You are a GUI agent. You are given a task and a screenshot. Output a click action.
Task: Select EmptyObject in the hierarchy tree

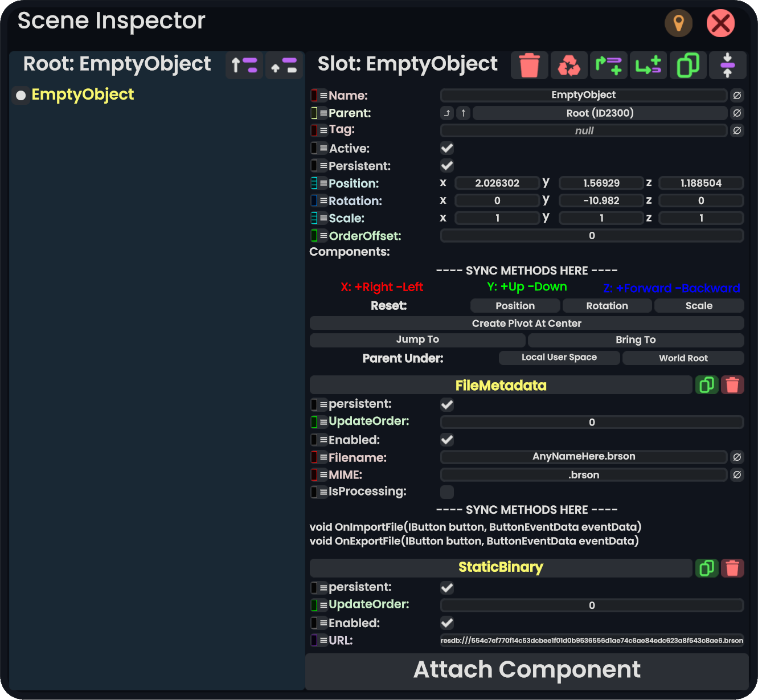point(83,95)
